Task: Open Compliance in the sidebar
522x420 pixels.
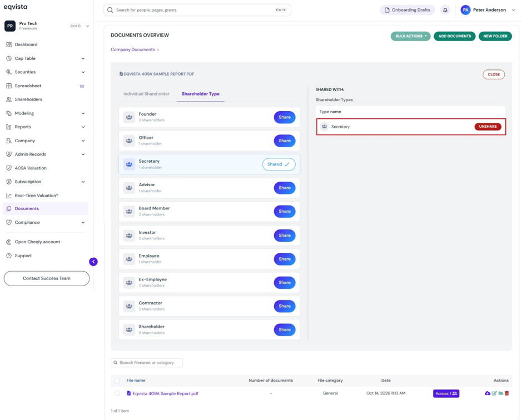Action: [x=46, y=222]
